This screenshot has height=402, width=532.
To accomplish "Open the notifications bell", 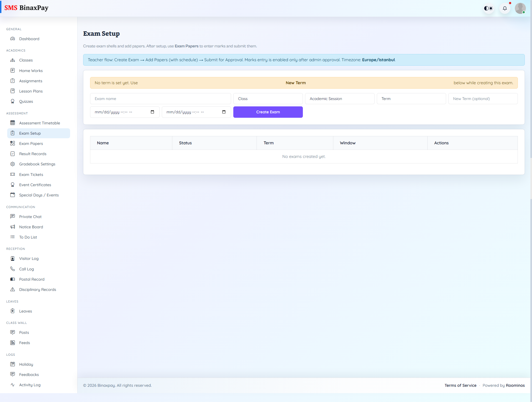I will (505, 8).
